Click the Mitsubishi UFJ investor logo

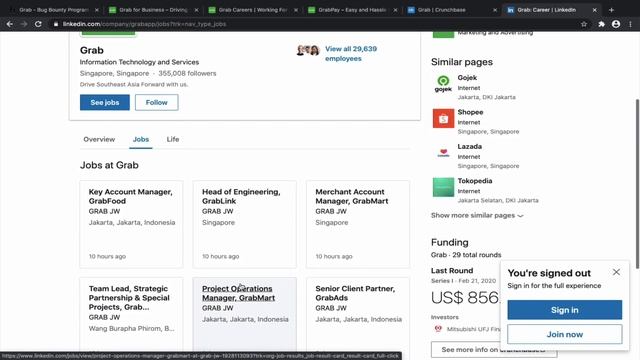(x=438, y=329)
